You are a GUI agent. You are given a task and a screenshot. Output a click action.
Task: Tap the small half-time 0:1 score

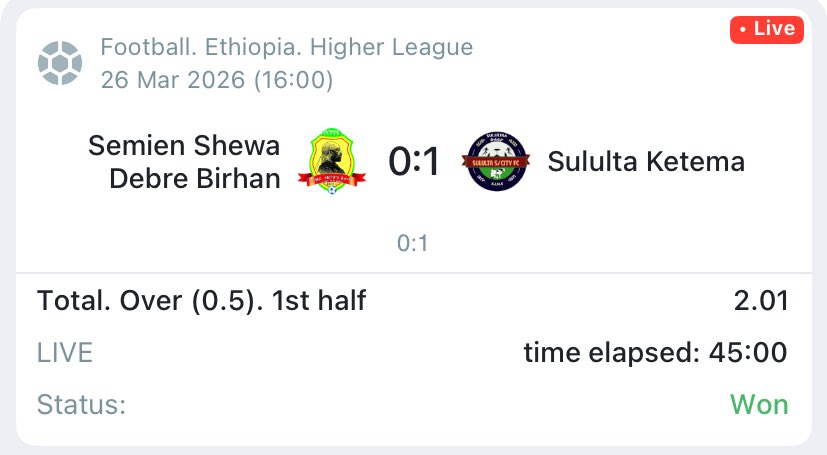(413, 243)
